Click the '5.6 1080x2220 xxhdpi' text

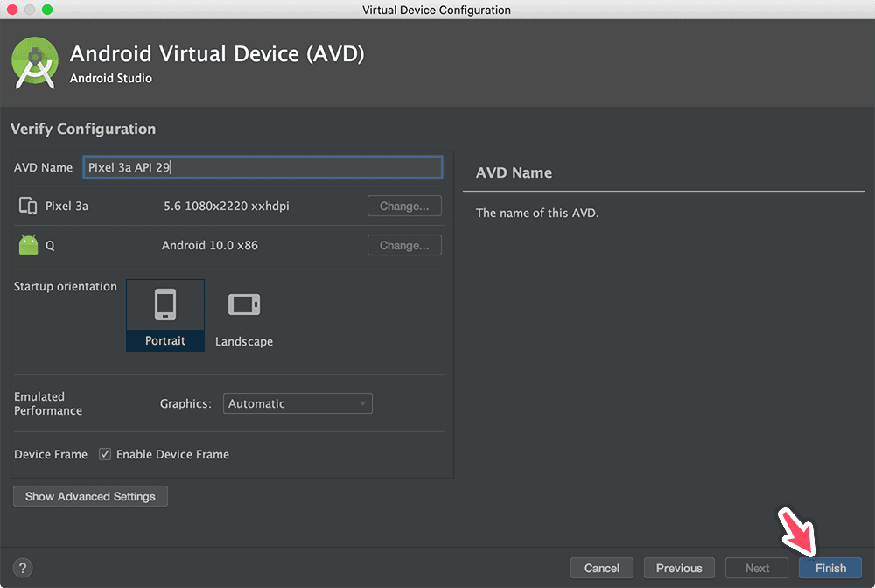227,206
